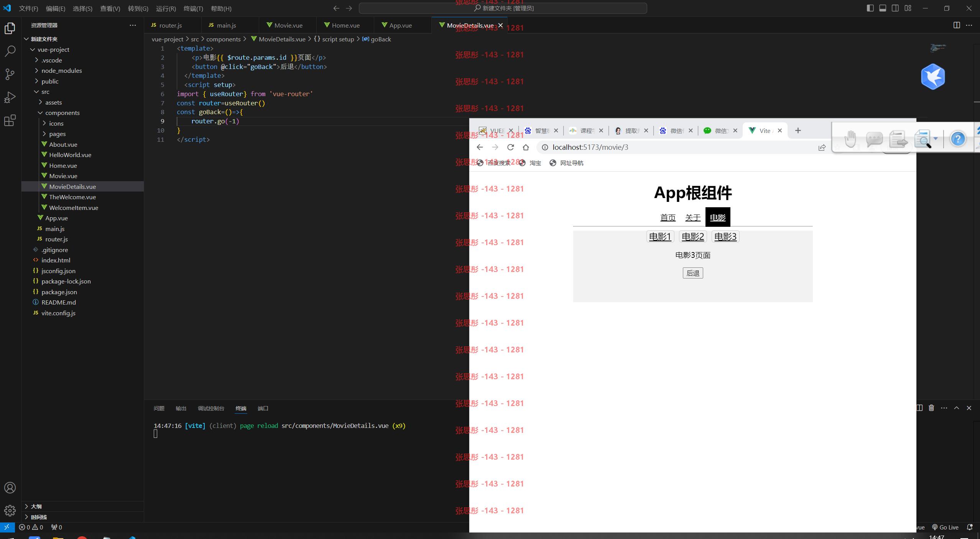
Task: Switch to the router.js editor tab
Action: (171, 25)
